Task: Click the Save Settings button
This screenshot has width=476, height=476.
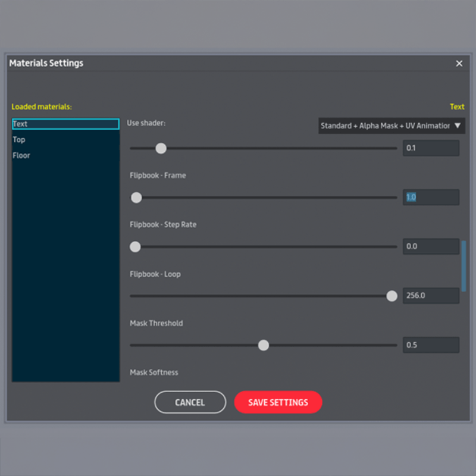Action: point(278,402)
